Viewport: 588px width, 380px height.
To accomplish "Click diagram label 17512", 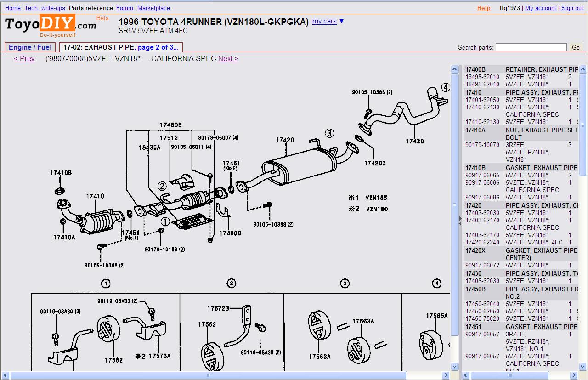I will (x=169, y=138).
